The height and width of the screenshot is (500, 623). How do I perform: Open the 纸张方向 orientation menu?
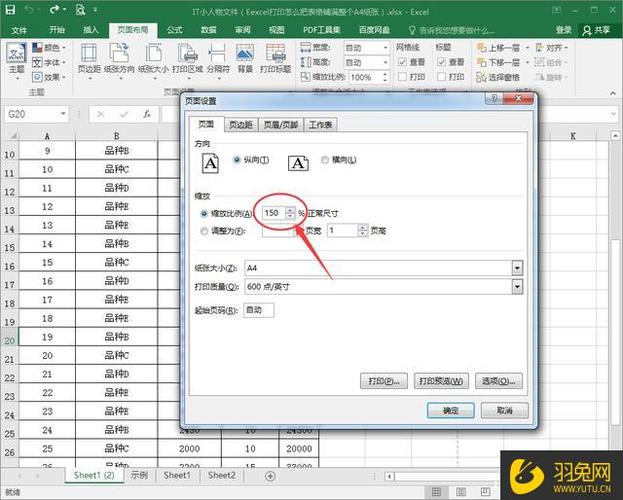(119, 60)
